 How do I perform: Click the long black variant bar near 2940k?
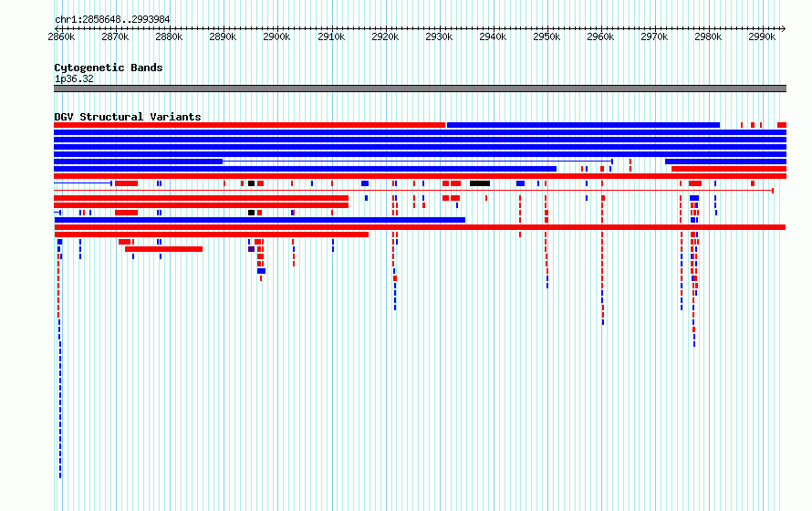pos(480,183)
